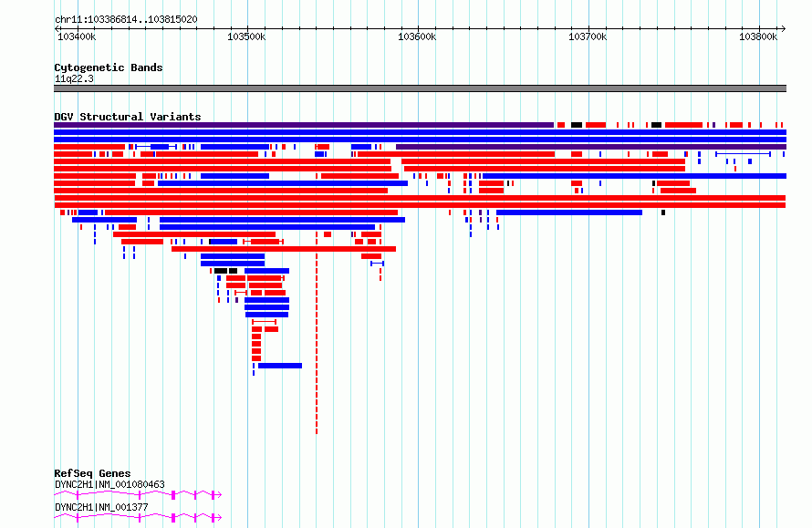Select the long purple variant in the top row
The image size is (812, 528).
coord(304,125)
